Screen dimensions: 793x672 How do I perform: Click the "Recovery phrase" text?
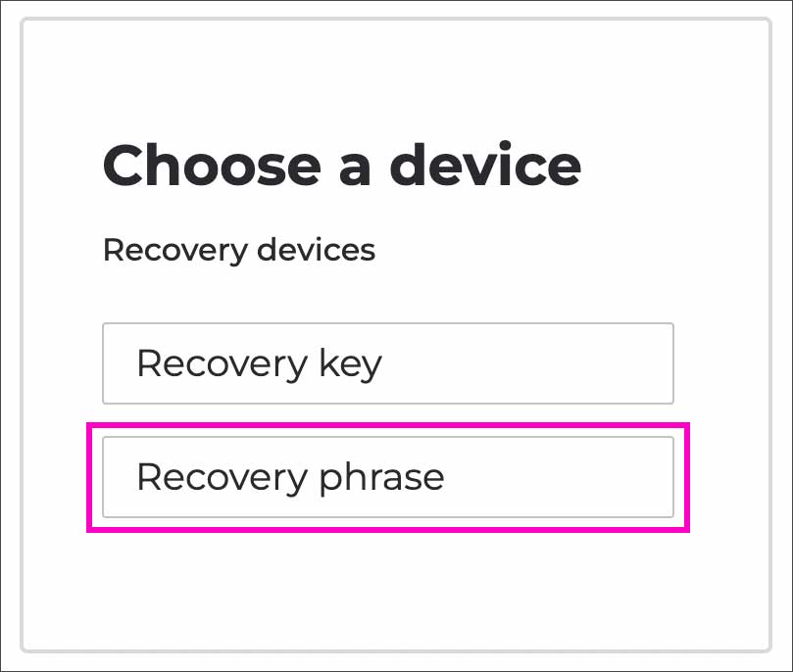290,477
